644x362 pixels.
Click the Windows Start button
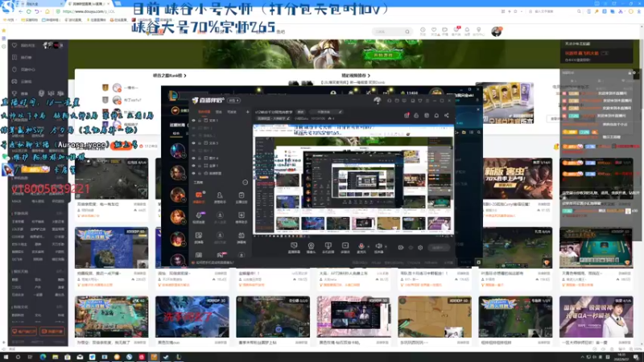(x=6, y=356)
